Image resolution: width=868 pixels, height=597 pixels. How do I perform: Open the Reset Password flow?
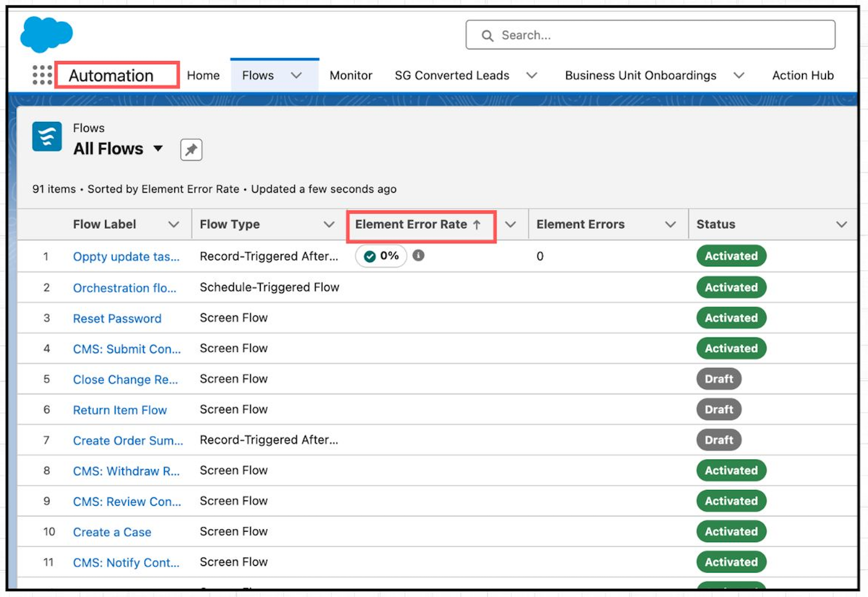pos(117,318)
